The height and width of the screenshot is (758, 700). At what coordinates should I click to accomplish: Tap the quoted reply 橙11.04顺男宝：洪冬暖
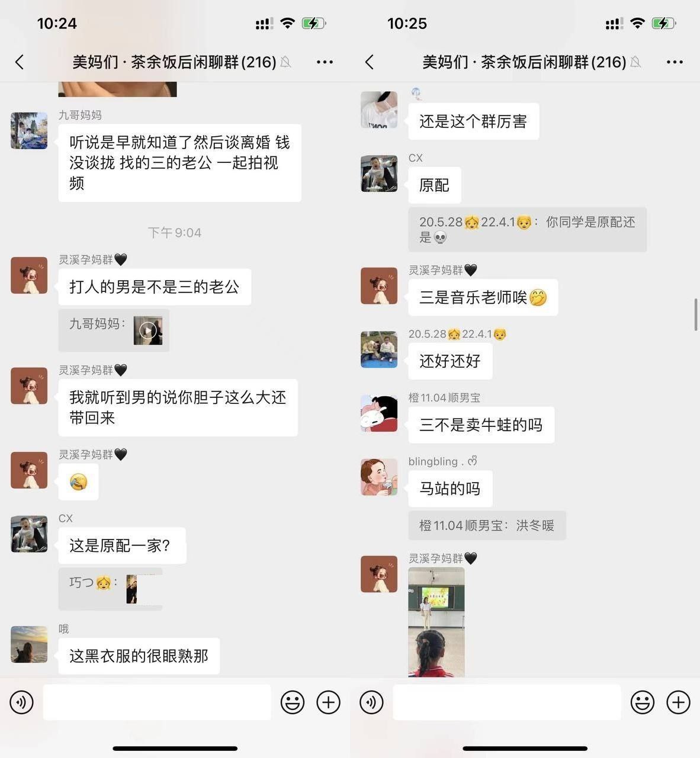(487, 525)
